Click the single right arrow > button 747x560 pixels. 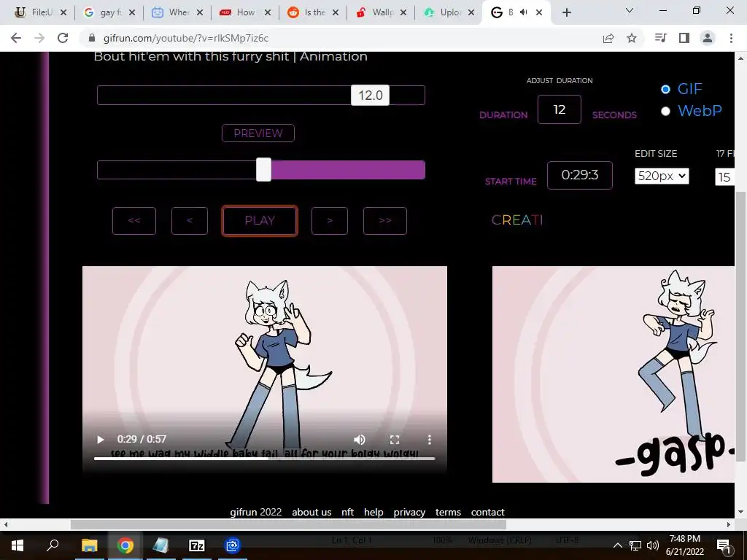(330, 221)
